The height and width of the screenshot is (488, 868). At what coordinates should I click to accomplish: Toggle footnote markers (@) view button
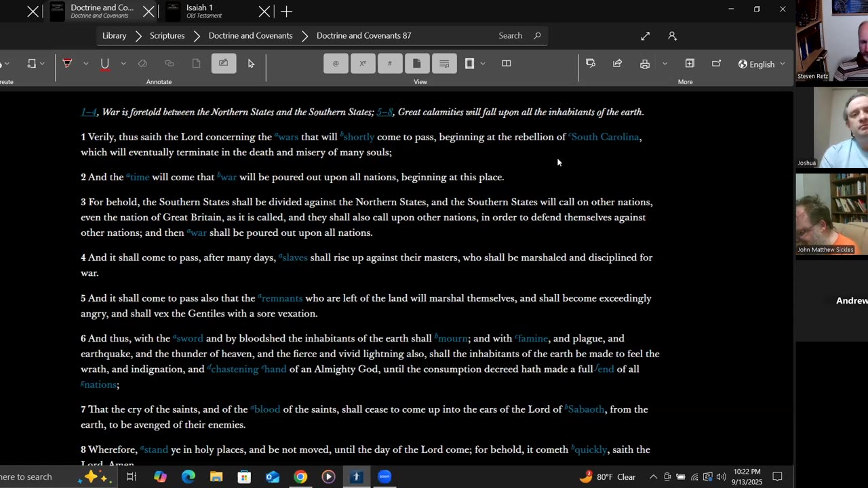point(336,64)
